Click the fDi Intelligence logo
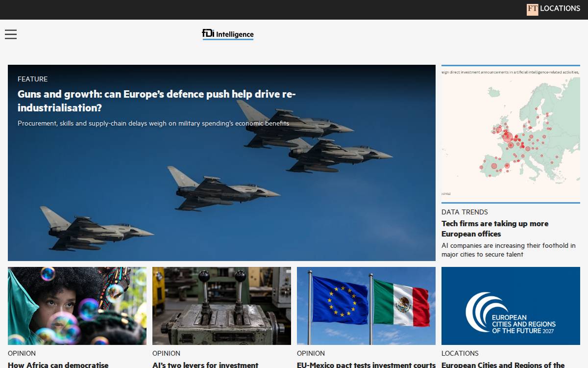The image size is (588, 368). pos(228,34)
